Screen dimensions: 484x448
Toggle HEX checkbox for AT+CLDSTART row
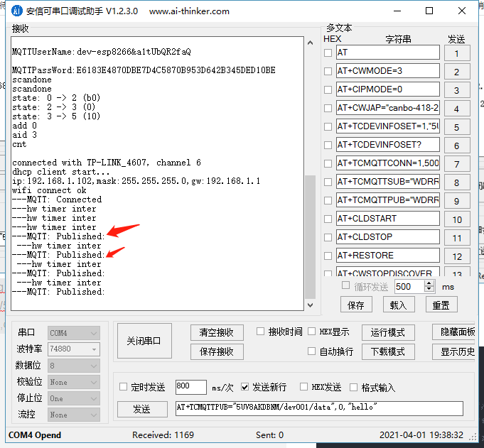click(328, 219)
